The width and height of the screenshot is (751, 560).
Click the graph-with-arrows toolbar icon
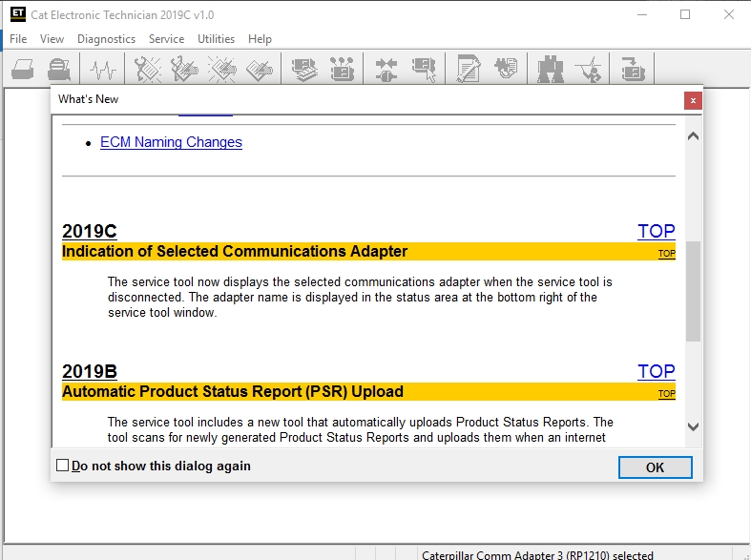click(x=589, y=70)
